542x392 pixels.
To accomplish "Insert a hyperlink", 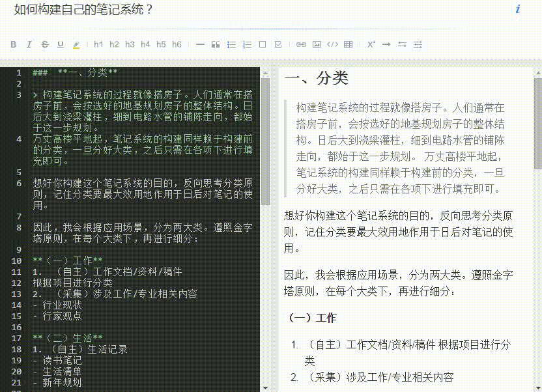I will tap(300, 44).
